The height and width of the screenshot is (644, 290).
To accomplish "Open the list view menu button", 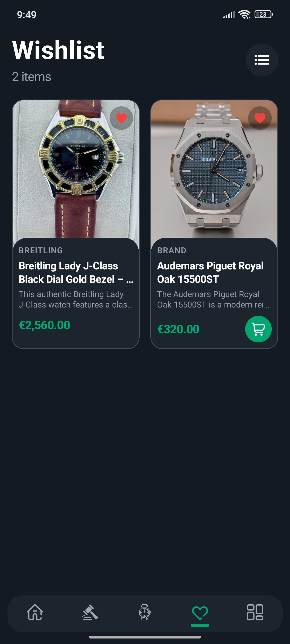I will point(262,60).
